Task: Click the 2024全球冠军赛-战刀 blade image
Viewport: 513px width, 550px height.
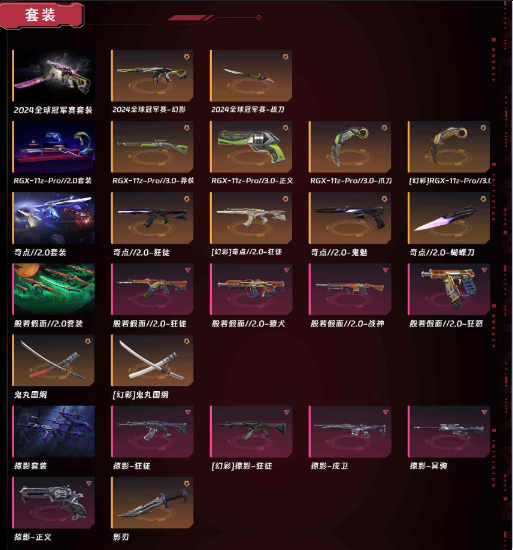Action: point(251,76)
